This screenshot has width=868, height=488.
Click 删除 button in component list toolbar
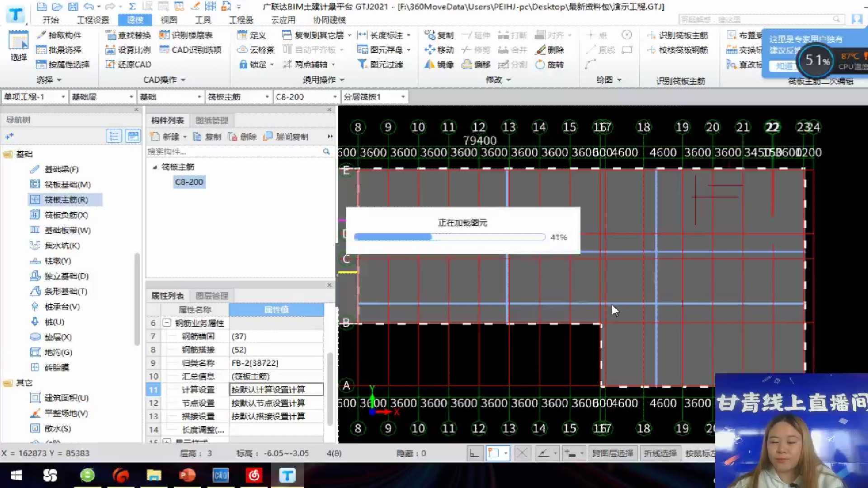tap(242, 136)
